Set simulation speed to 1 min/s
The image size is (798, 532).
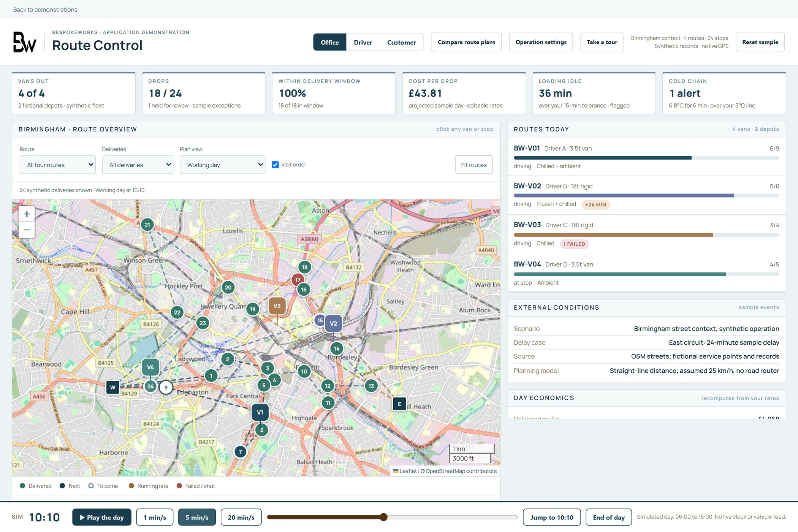tap(155, 517)
